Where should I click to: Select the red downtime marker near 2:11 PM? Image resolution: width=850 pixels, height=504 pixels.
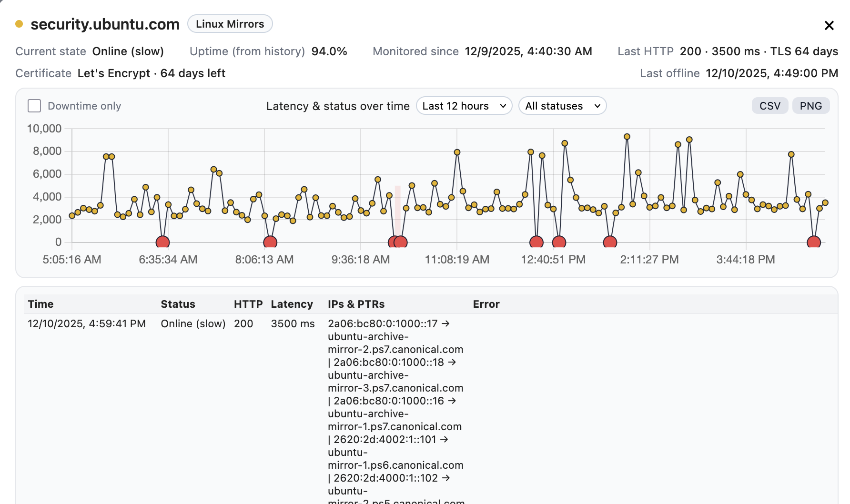pos(610,242)
